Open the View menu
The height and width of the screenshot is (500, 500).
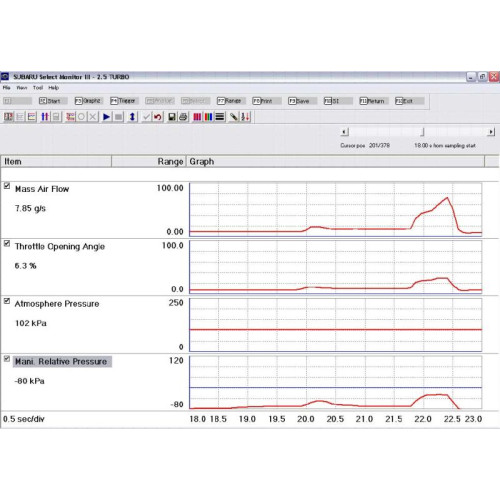click(22, 88)
